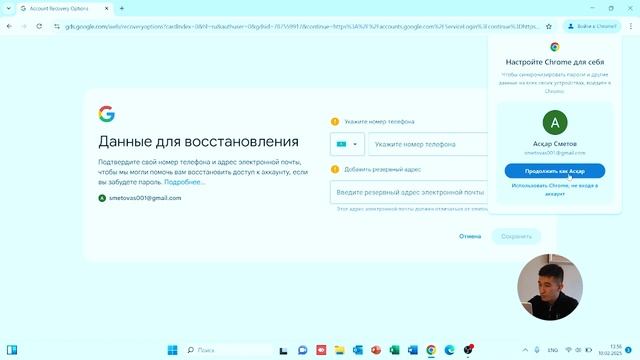This screenshot has height=360, width=640.
Task: Open Word from the taskbar
Action: pyautogui.click(x=413, y=350)
